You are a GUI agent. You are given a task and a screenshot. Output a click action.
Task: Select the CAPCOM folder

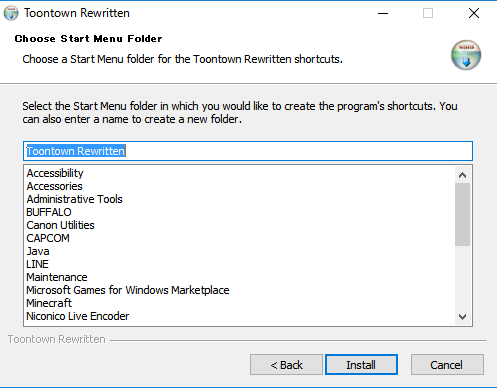48,238
